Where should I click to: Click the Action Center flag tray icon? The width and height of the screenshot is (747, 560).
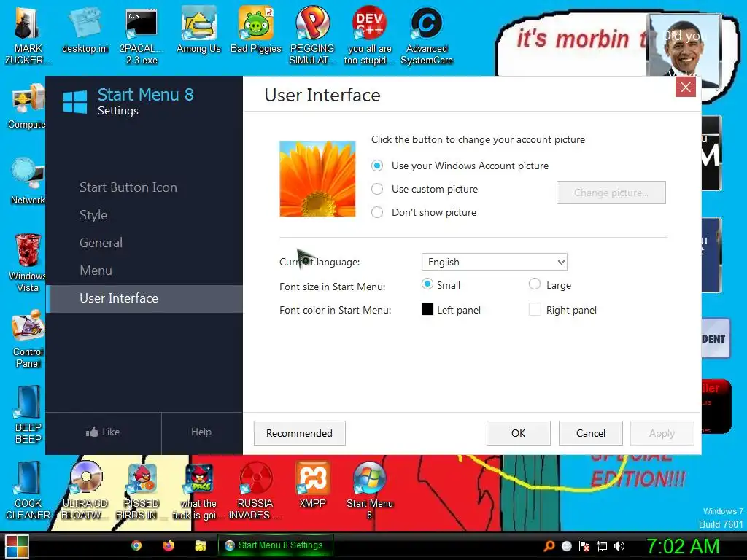pos(584,546)
